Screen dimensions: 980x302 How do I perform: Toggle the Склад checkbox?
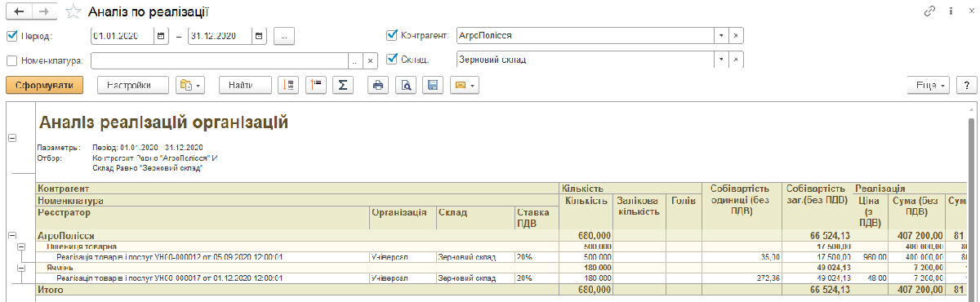[x=392, y=59]
